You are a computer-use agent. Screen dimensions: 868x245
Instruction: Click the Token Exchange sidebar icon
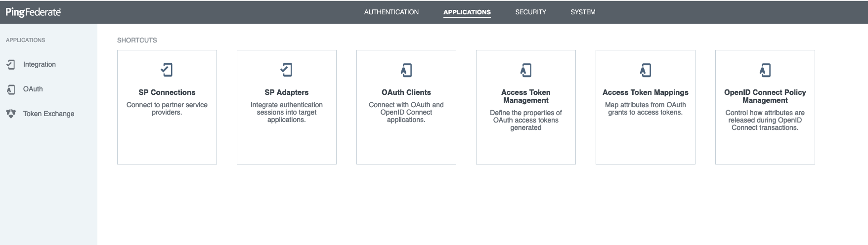tap(10, 114)
